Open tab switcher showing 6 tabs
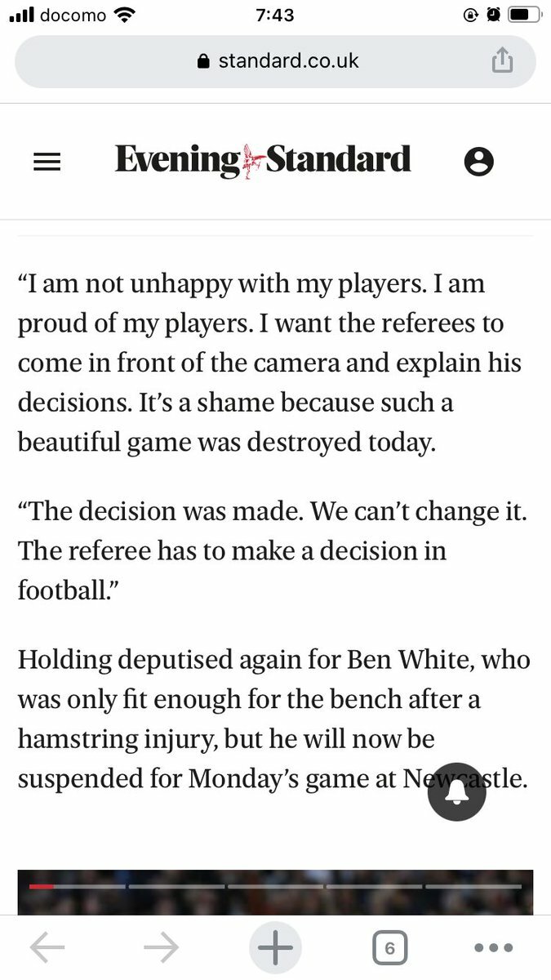The image size is (551, 980). point(389,948)
